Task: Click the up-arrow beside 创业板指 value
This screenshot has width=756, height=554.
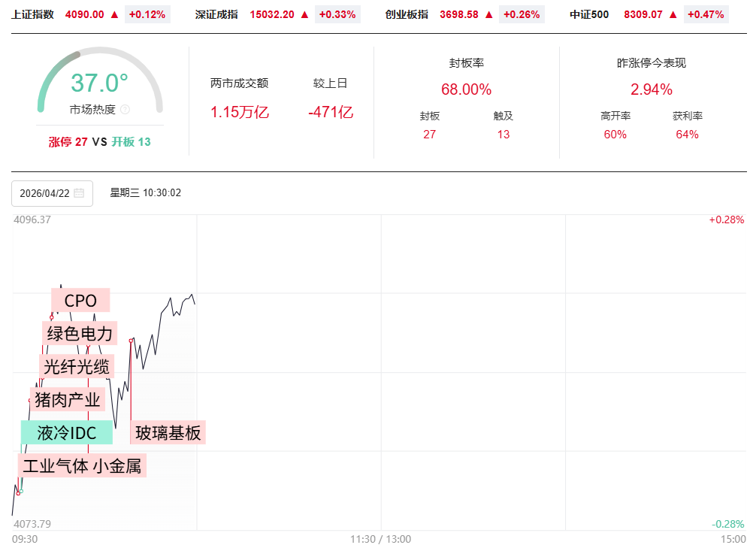Action: pos(489,14)
